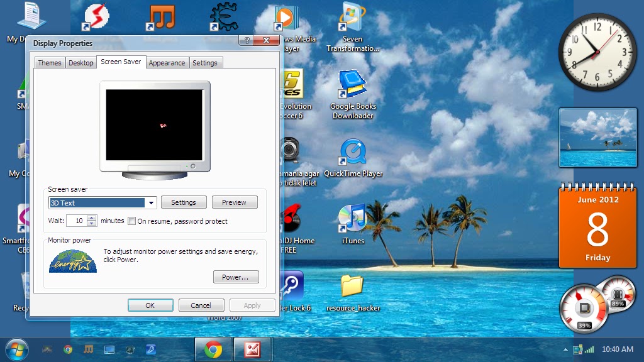Open the Start menu orb
The width and height of the screenshot is (644, 362).
point(17,349)
